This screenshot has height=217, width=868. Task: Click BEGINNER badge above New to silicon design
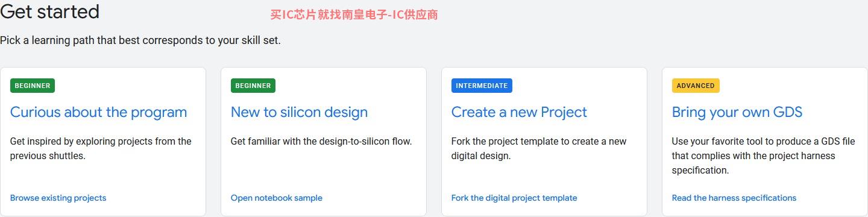pos(253,86)
